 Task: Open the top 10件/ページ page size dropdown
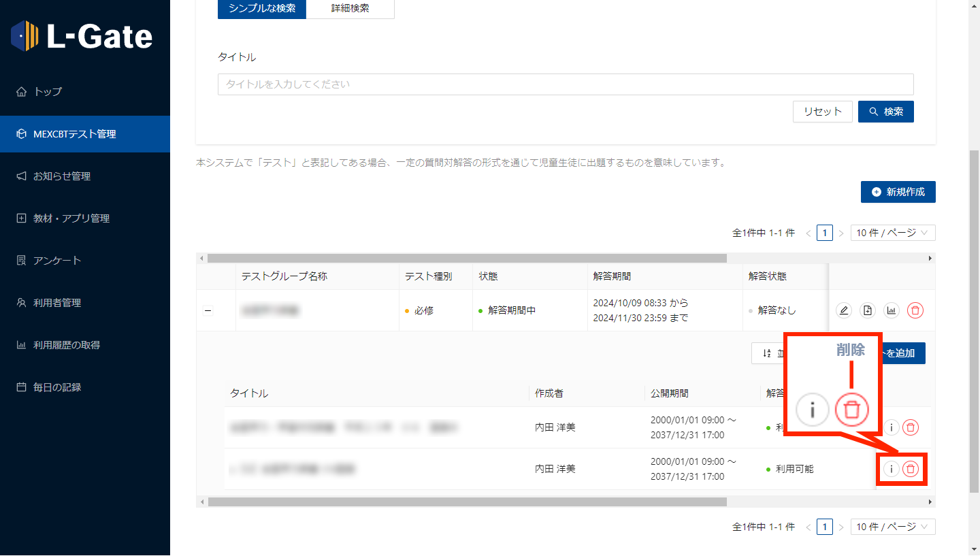pos(892,233)
